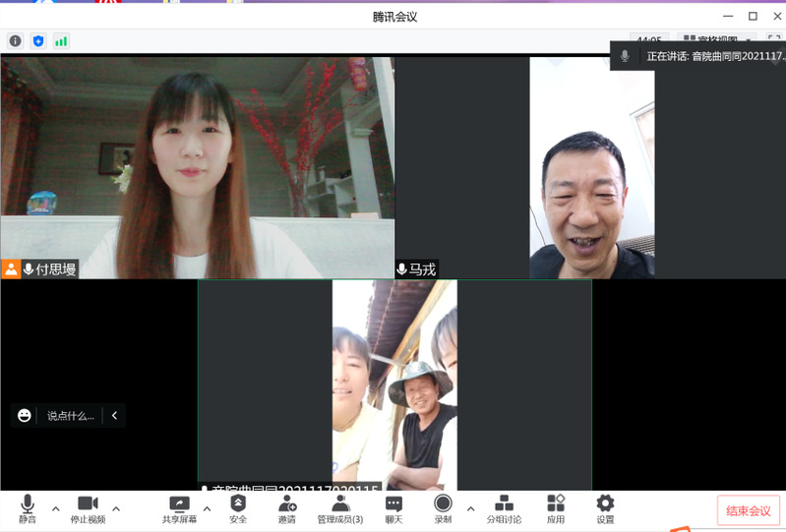
Task: Open grid view layout dropdown
Action: 716,39
